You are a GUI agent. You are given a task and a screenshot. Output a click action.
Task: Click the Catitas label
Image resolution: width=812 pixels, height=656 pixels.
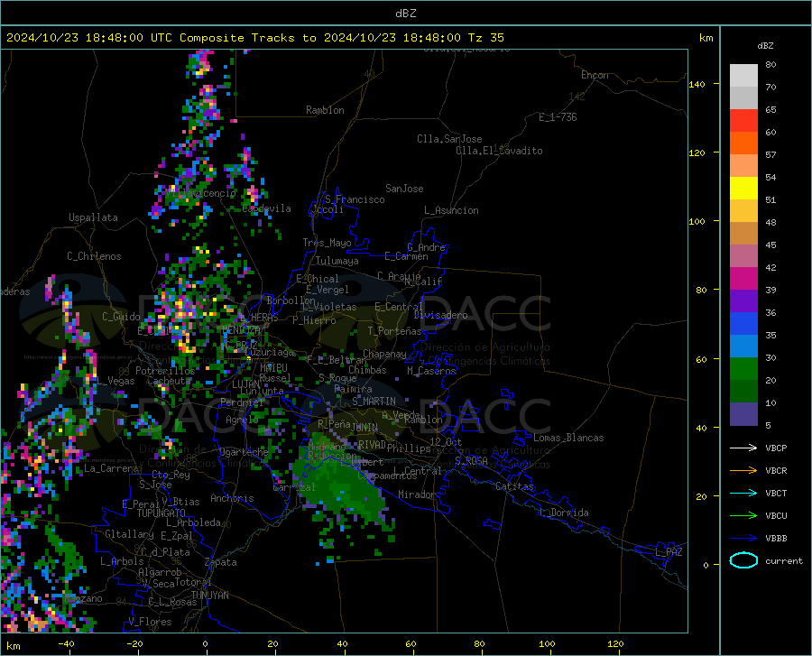pyautogui.click(x=514, y=486)
